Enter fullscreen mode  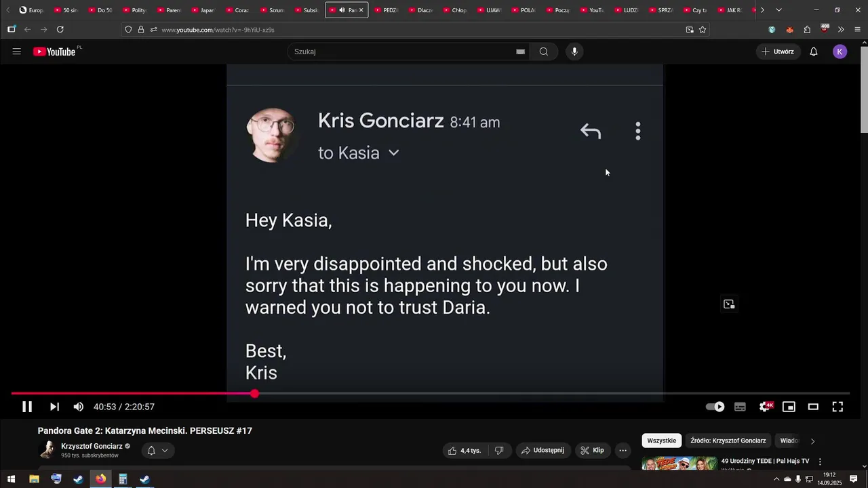pos(837,407)
